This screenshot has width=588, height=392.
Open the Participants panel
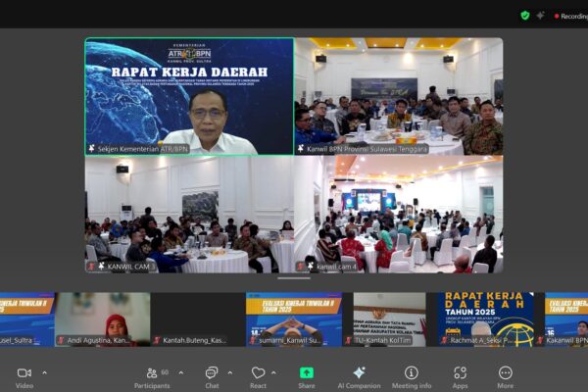point(152,377)
